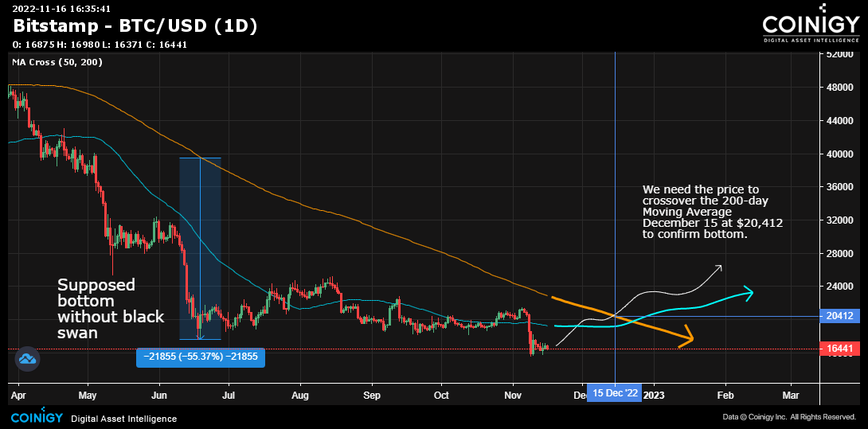Click the 'Supposed bottom without black swan' annotation

[x=111, y=309]
